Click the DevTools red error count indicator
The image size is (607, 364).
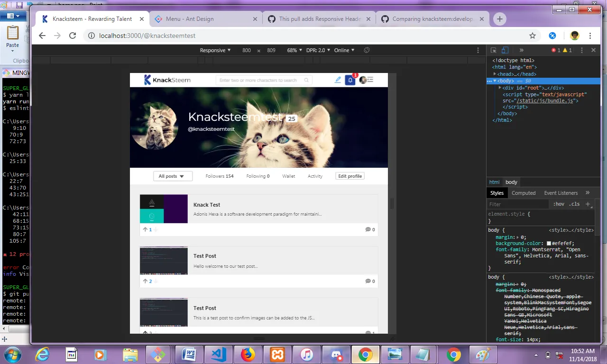pos(555,50)
